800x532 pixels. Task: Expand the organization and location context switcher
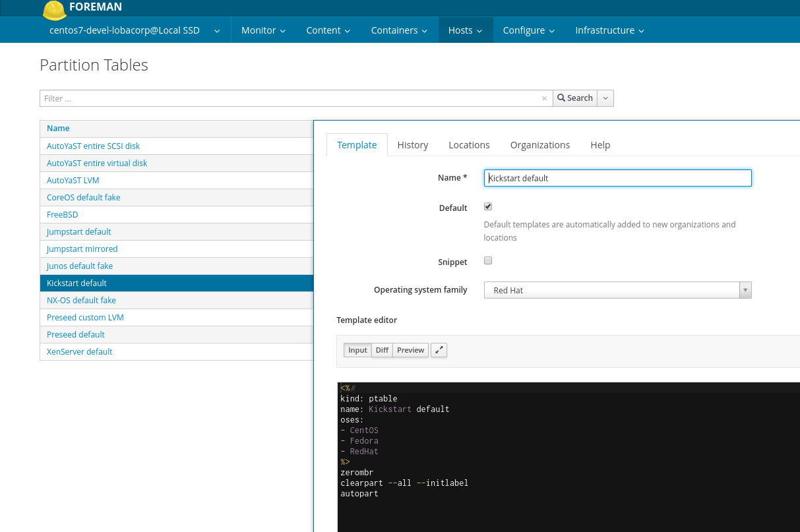click(x=135, y=30)
